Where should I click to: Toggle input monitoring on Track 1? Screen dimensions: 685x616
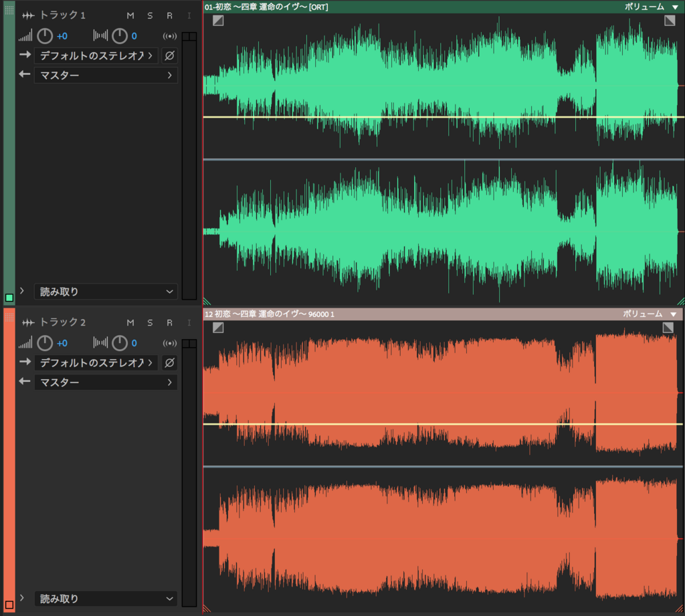pyautogui.click(x=189, y=16)
